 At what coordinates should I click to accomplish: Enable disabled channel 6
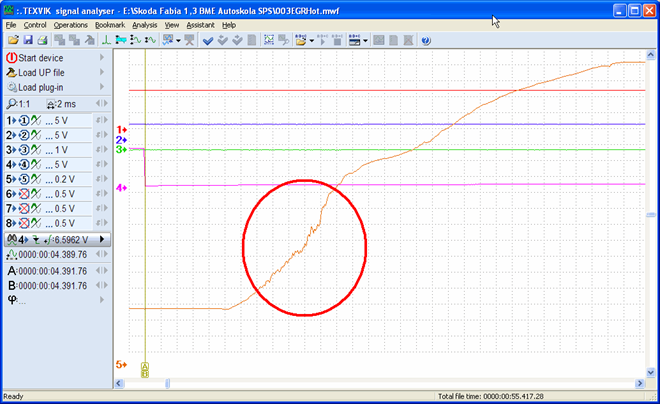[x=24, y=194]
